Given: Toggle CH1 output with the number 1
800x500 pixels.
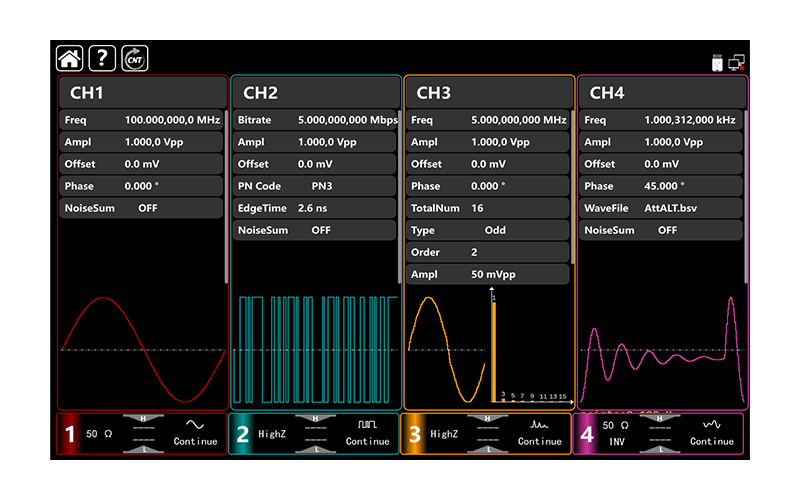Looking at the screenshot, I should click(x=70, y=435).
